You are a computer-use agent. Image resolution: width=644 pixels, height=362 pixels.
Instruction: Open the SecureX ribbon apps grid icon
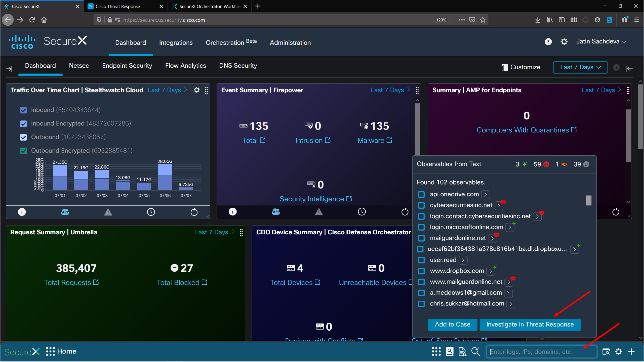(436, 351)
